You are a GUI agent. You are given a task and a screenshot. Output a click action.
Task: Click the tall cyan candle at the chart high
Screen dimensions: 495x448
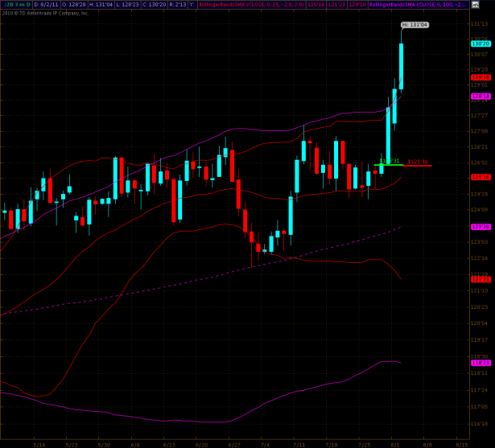401,64
